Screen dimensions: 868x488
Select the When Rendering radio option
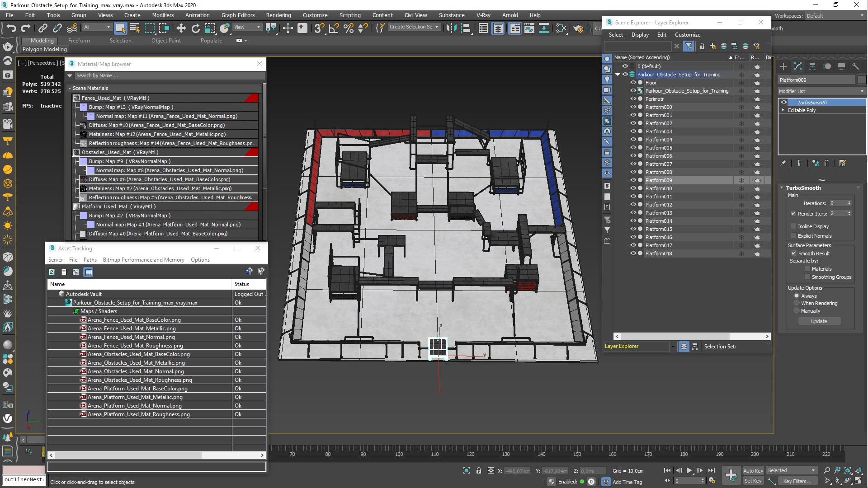point(797,303)
